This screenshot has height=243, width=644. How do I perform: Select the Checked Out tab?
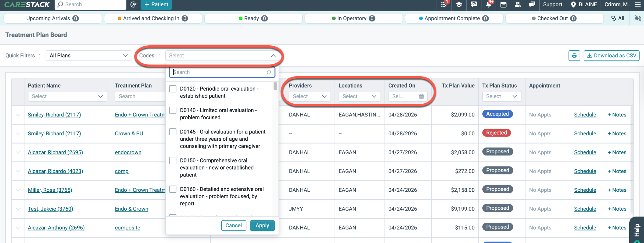click(554, 18)
